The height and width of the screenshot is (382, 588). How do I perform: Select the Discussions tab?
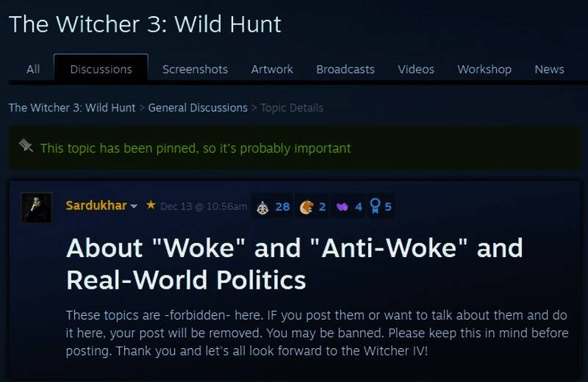(101, 68)
